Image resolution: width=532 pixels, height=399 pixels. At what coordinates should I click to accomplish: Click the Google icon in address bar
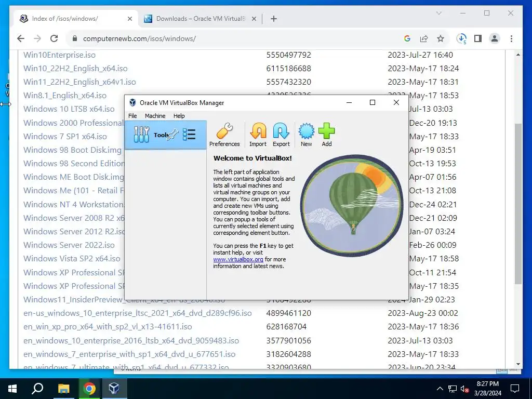tap(407, 38)
